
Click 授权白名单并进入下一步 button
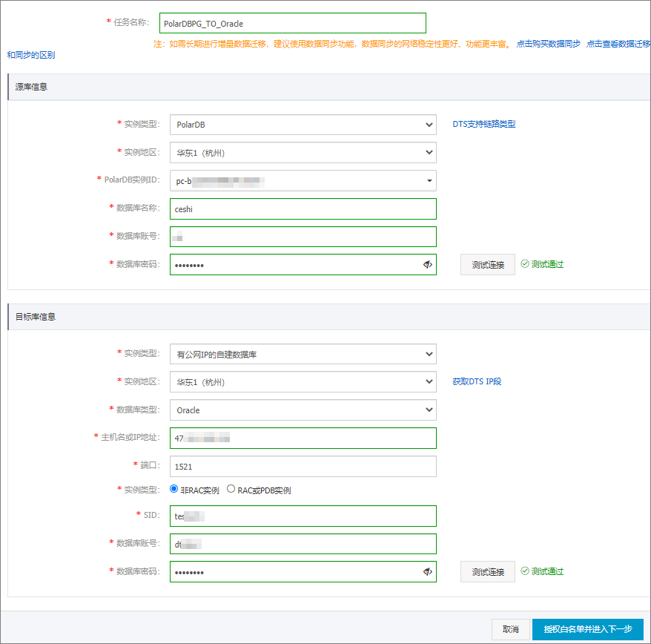588,629
